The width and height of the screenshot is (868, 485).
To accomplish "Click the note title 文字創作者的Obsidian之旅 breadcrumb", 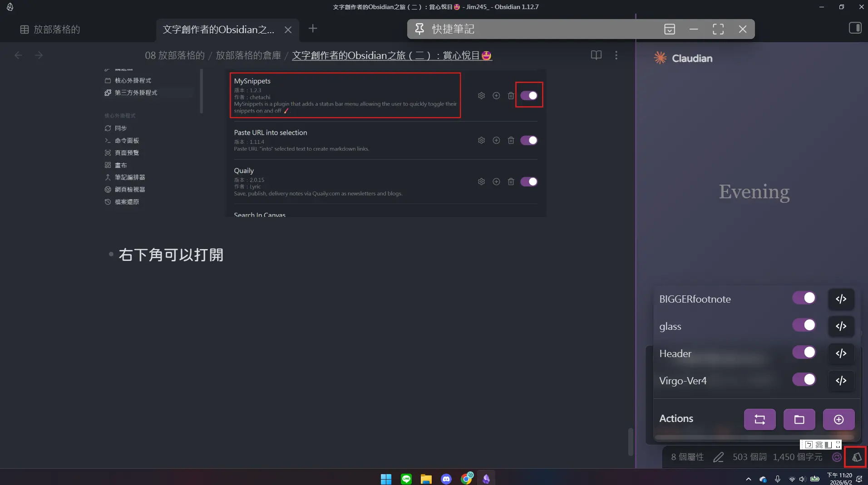I will [x=392, y=55].
